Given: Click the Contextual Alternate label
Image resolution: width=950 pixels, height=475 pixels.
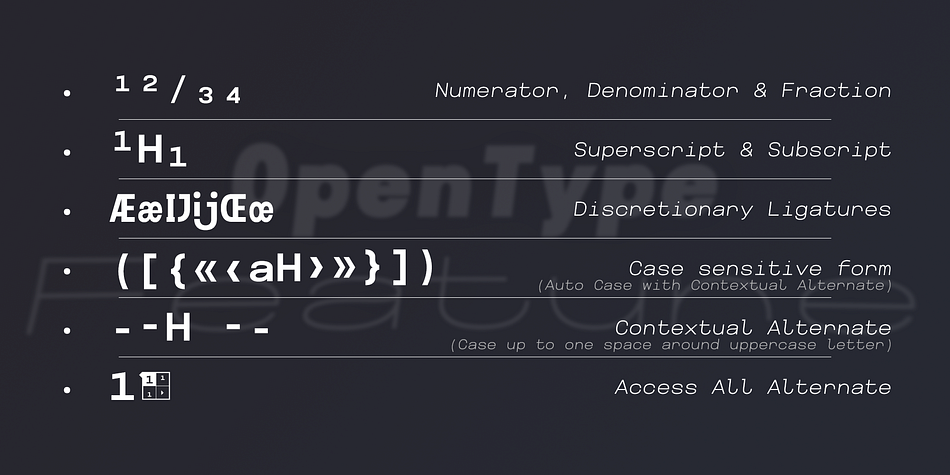Looking at the screenshot, I should 753,328.
